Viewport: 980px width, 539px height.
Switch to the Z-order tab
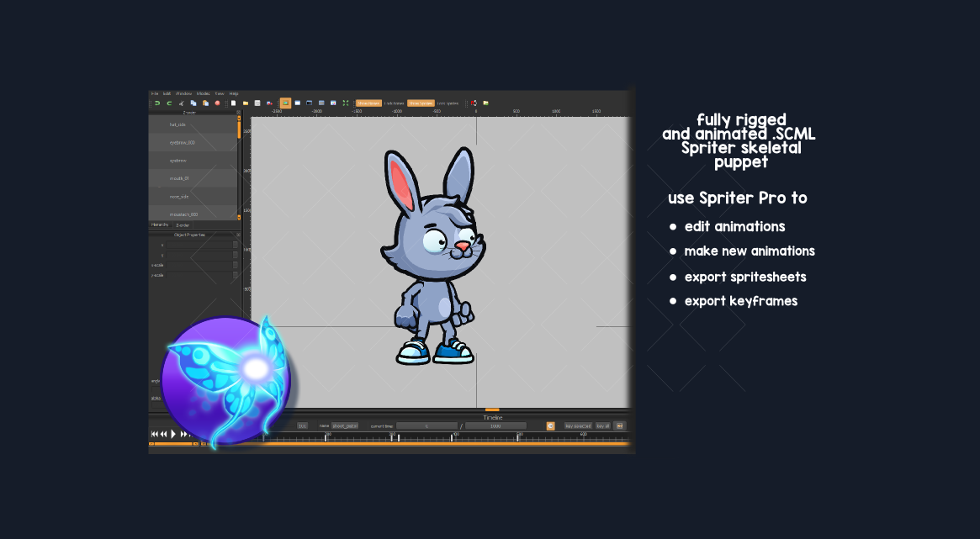pyautogui.click(x=183, y=225)
